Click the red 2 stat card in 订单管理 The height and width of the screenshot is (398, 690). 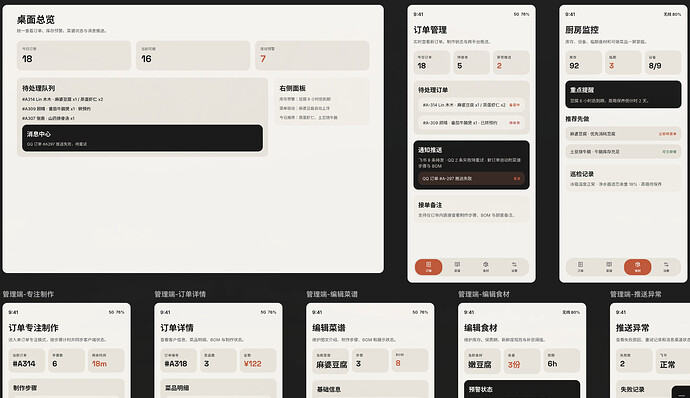point(511,63)
